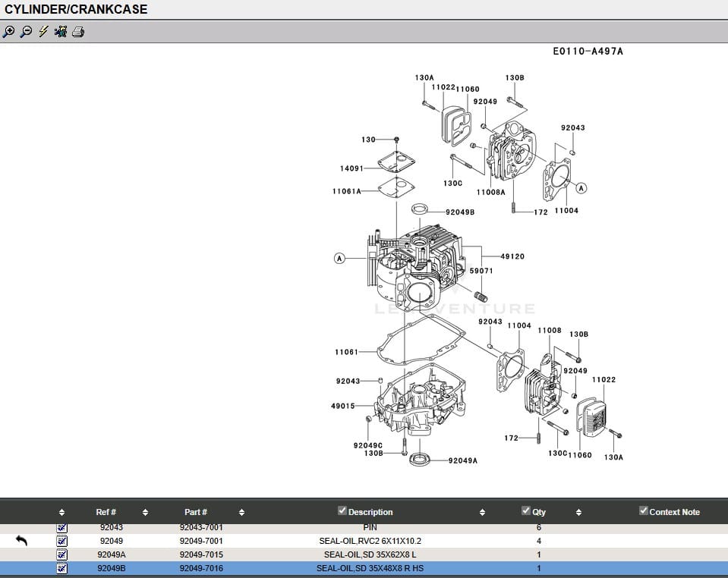Click the fit-to-selection diagram icon
Viewport: 728px width, 578px height.
[61, 32]
